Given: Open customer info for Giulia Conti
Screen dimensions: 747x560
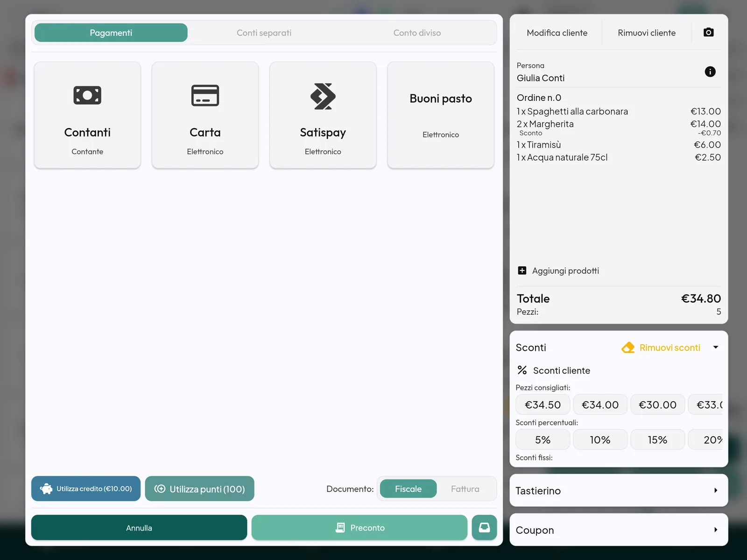Looking at the screenshot, I should [x=710, y=71].
